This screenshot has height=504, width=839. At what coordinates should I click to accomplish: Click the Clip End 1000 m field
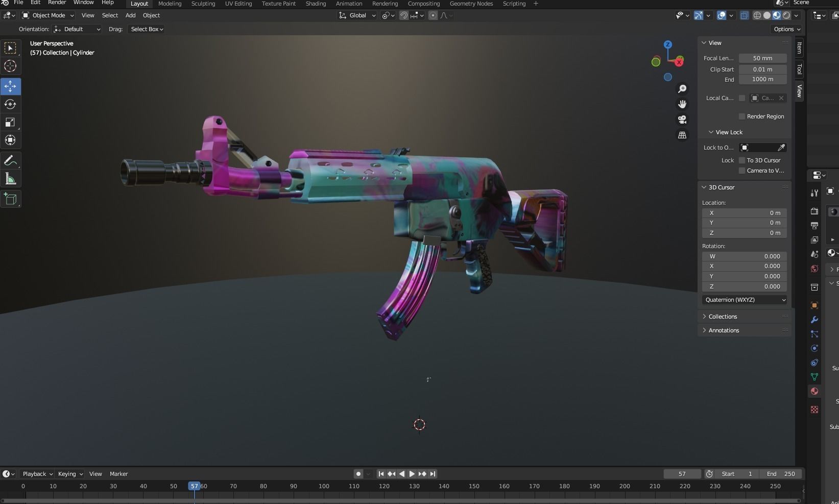click(x=762, y=79)
